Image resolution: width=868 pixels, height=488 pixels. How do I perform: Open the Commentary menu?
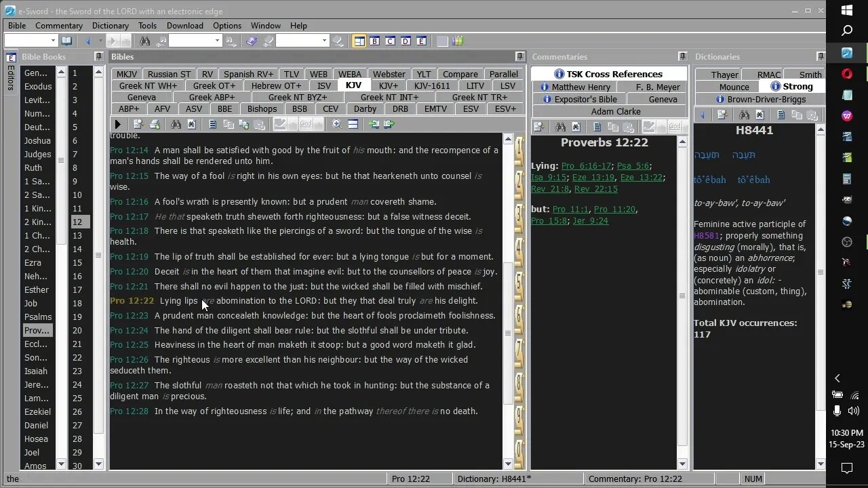tap(59, 25)
